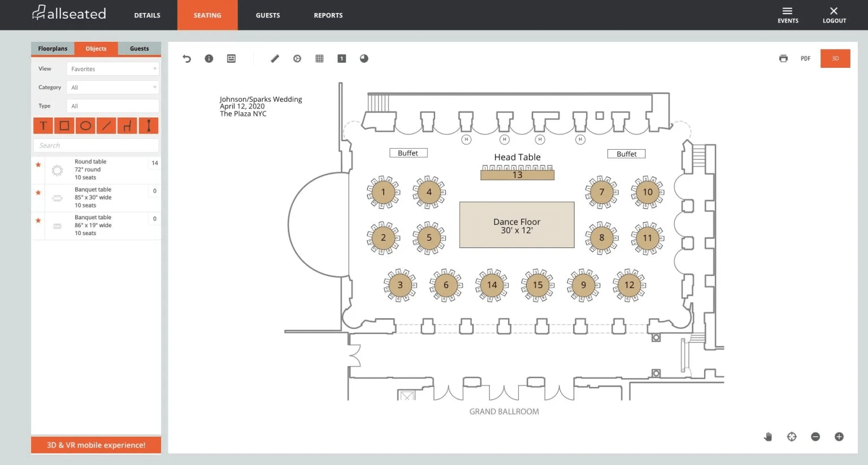Expand the Category dropdown

click(x=112, y=88)
